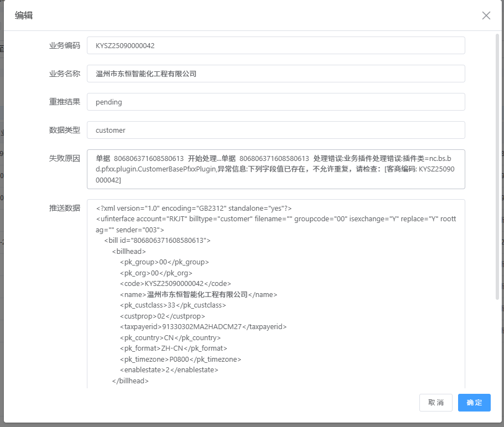Select the 数据类型 field containing customer
The height and width of the screenshot is (427, 504).
pyautogui.click(x=276, y=131)
